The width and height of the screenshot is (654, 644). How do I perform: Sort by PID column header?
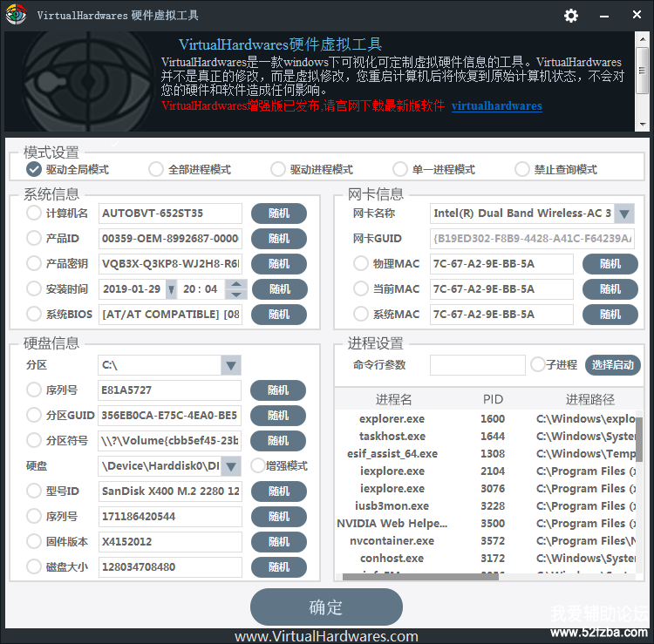(x=493, y=399)
